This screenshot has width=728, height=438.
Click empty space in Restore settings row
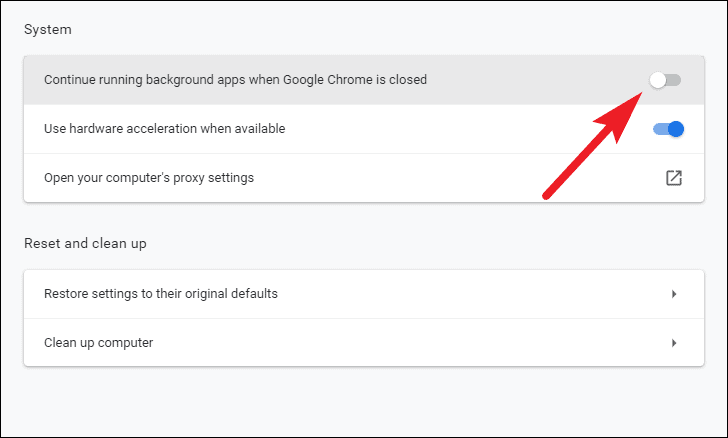474,294
